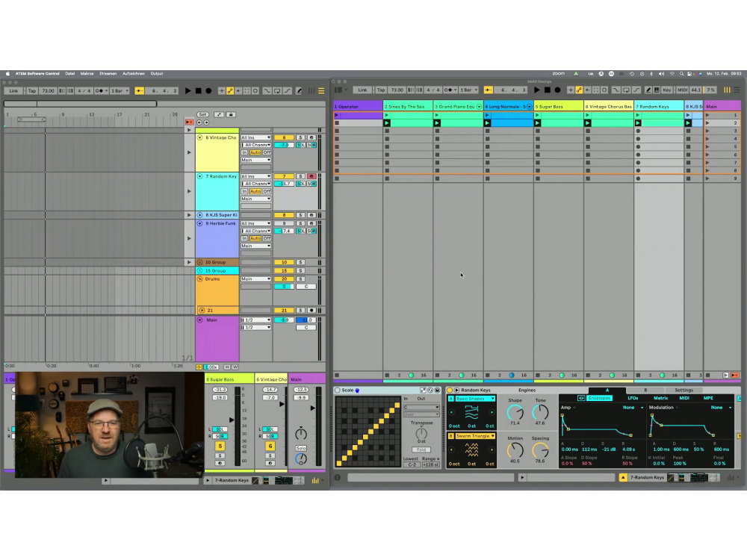
Task: Click the Key map mode button
Action: tap(666, 90)
